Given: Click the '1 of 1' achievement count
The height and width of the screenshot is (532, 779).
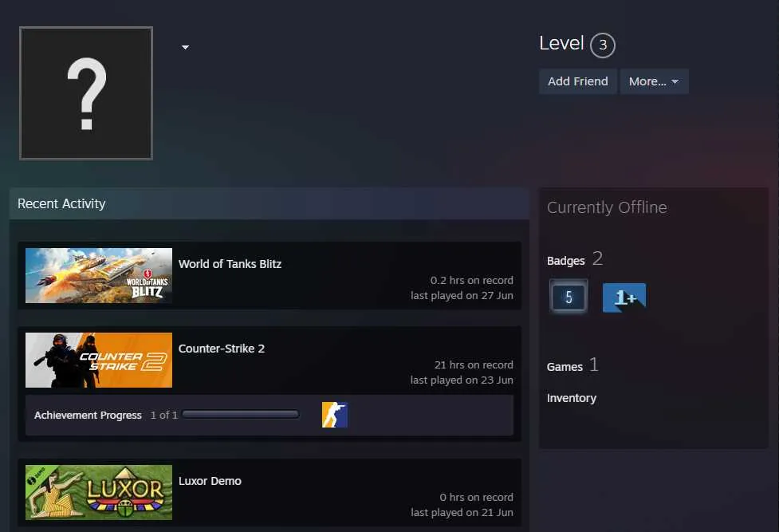Looking at the screenshot, I should 164,416.
